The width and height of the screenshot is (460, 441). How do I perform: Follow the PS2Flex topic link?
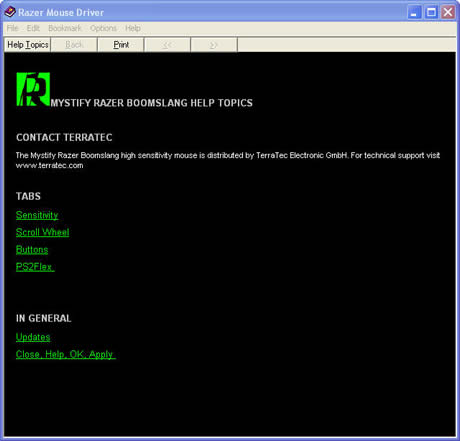[35, 267]
